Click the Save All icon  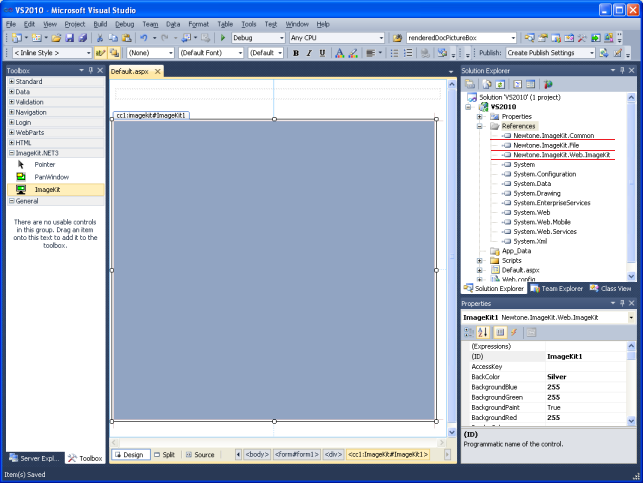point(82,38)
